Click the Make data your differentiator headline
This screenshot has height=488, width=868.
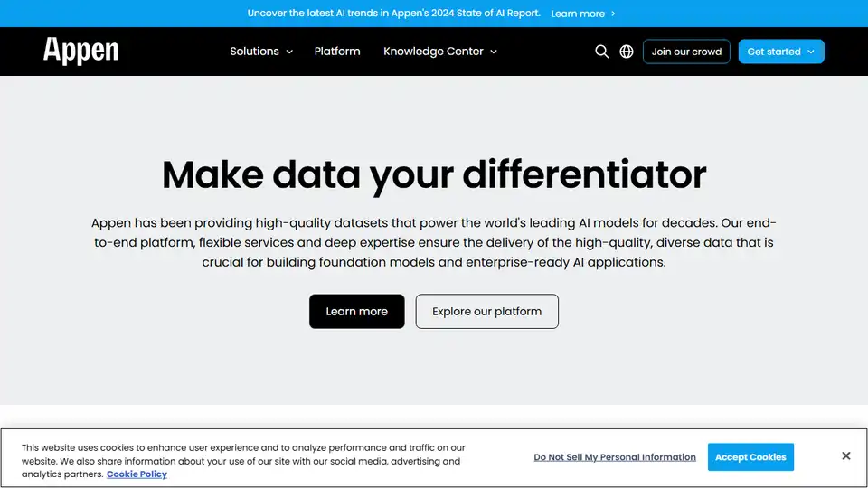tap(434, 174)
